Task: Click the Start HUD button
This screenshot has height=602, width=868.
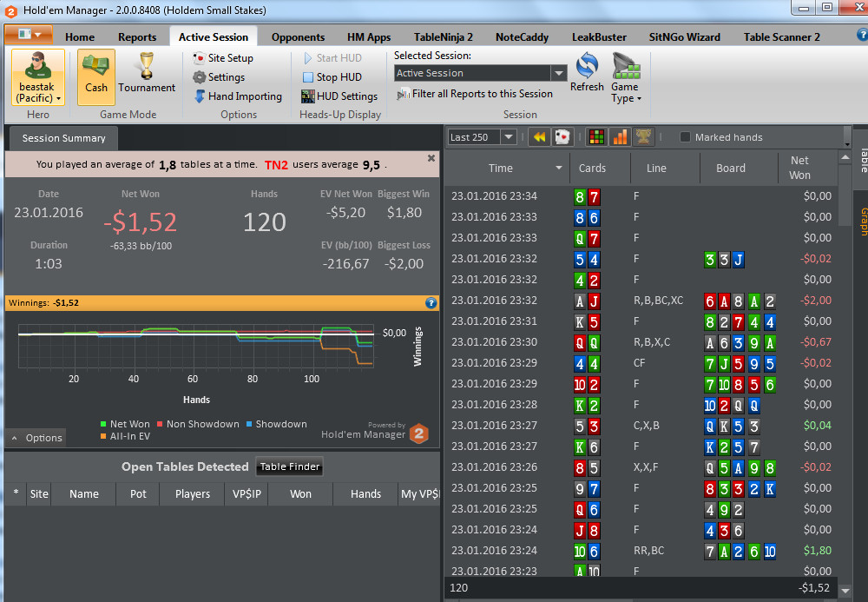Action: click(x=332, y=58)
